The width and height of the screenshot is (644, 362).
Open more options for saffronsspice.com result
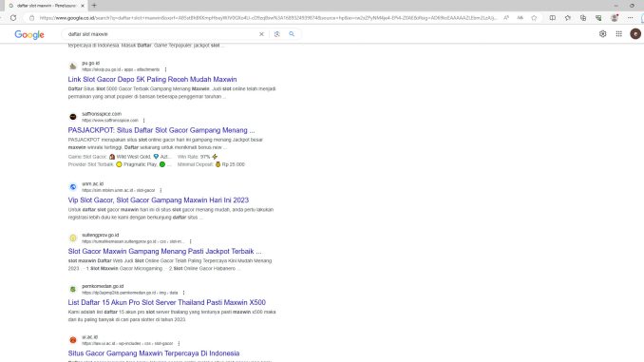[x=143, y=121]
